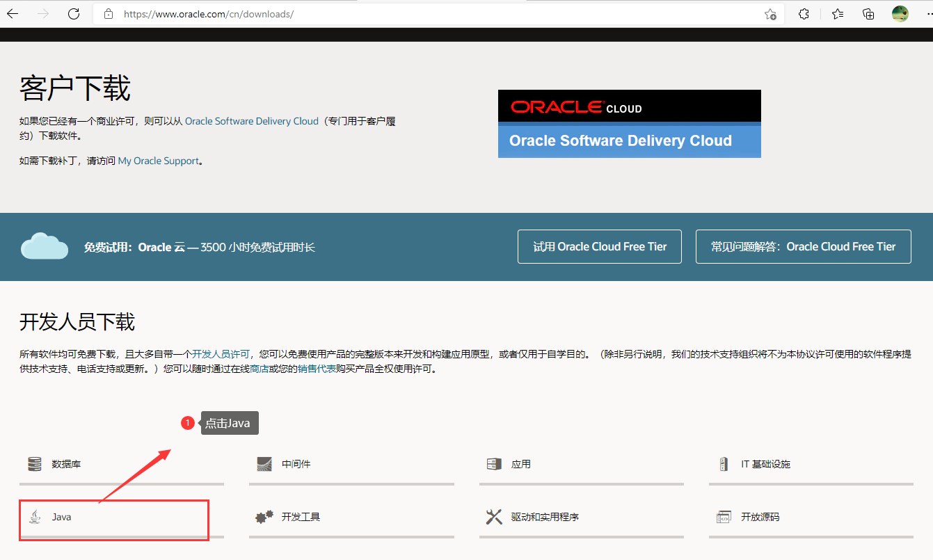Click the applications icon
The width and height of the screenshot is (933, 560).
494,464
